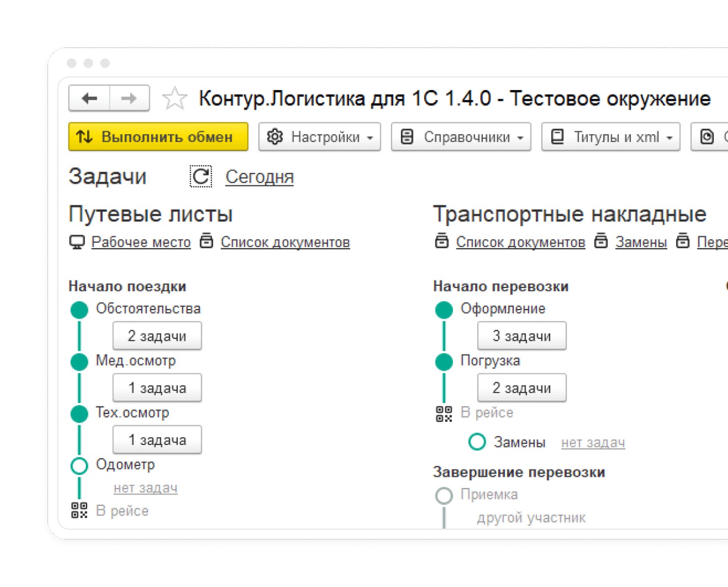The height and width of the screenshot is (587, 728).
Task: Click the green progress line between Мед.осмотр and Тех.осмотр
Action: (79, 387)
